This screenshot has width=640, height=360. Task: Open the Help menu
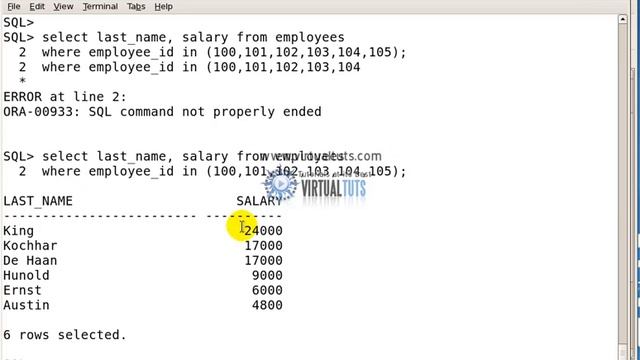pyautogui.click(x=163, y=7)
